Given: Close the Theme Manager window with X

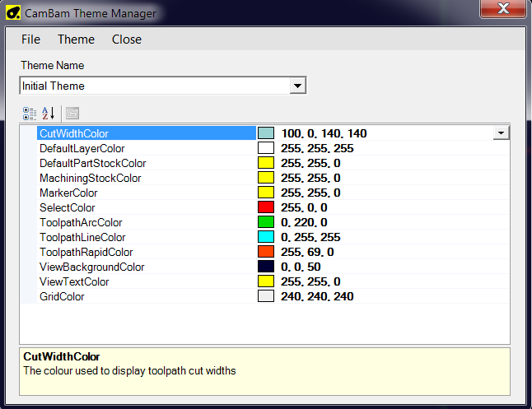Looking at the screenshot, I should pos(503,8).
